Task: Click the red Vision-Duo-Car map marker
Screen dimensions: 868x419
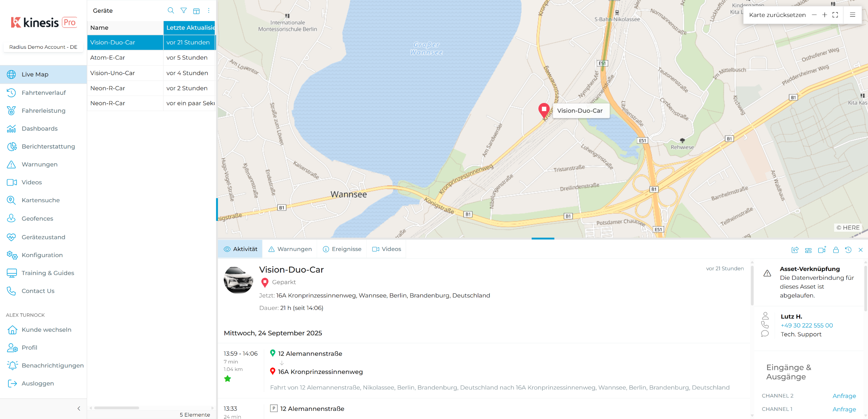Action: pos(544,111)
